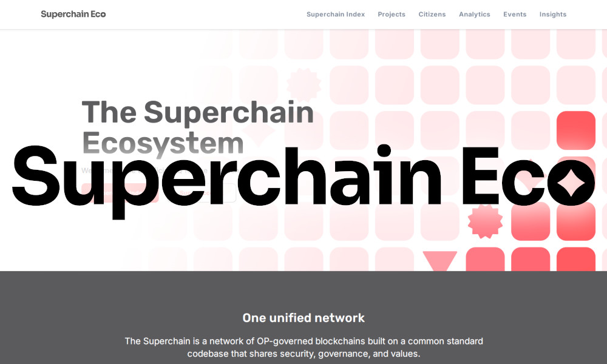Image resolution: width=607 pixels, height=364 pixels.
Task: Open the Superchain Index nav item
Action: (x=336, y=15)
